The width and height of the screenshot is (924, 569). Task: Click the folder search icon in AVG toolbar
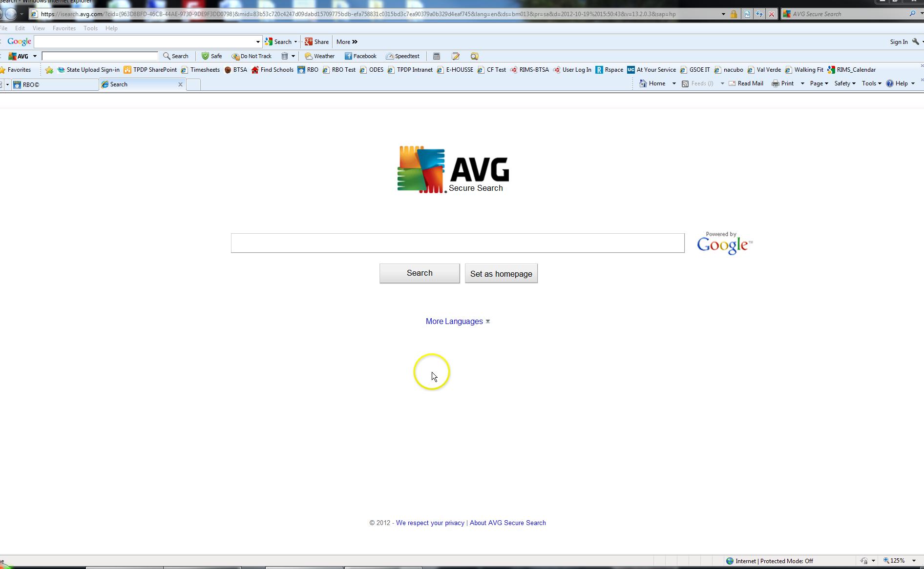click(x=474, y=56)
